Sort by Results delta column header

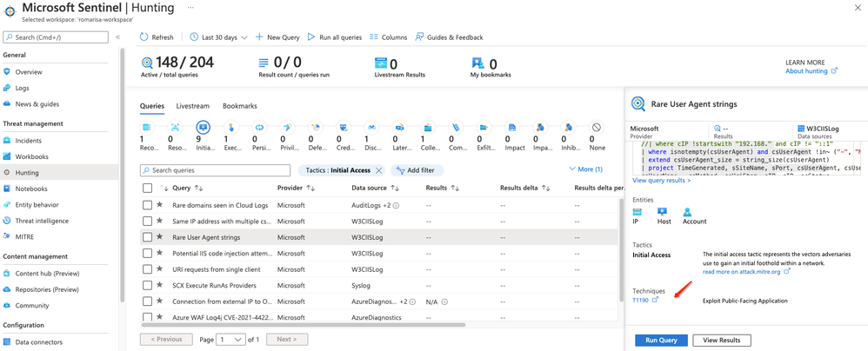click(x=524, y=188)
